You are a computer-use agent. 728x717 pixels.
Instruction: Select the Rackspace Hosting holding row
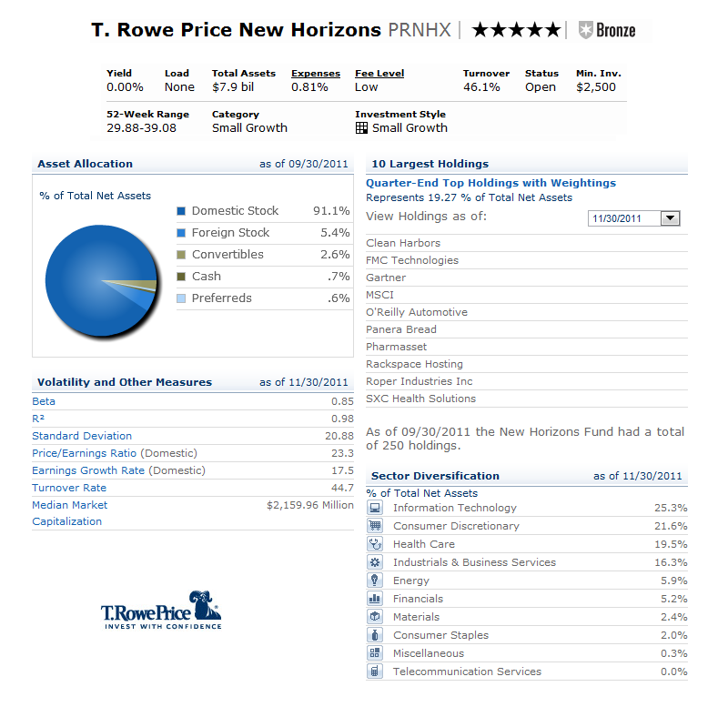527,364
